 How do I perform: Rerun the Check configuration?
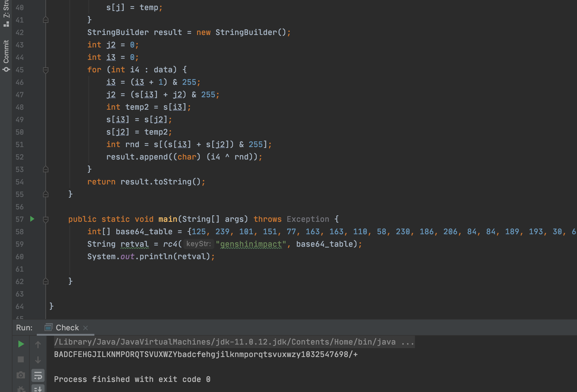[21, 344]
